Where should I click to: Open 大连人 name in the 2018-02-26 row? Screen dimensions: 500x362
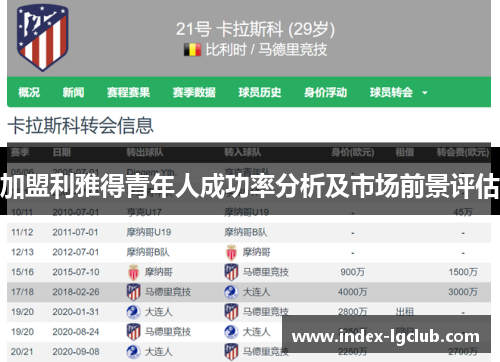click(256, 292)
